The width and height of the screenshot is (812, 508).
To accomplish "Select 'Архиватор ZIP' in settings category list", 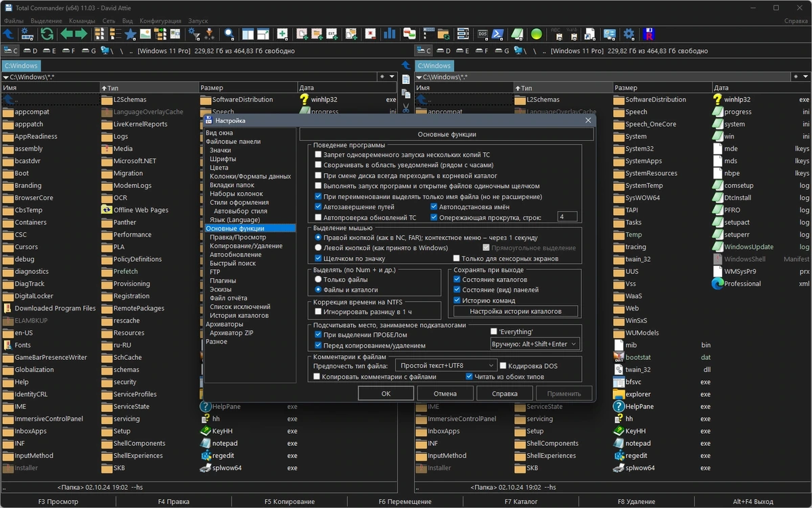I will click(x=231, y=333).
